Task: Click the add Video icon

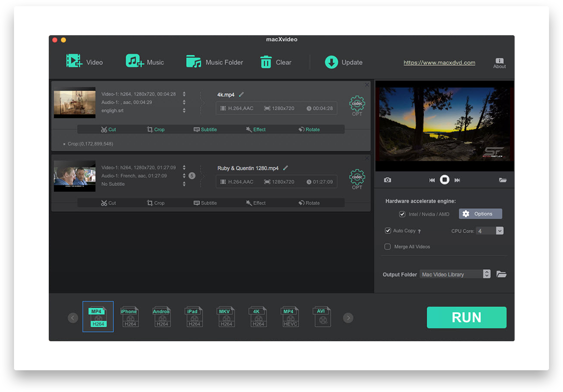Action: (x=74, y=61)
